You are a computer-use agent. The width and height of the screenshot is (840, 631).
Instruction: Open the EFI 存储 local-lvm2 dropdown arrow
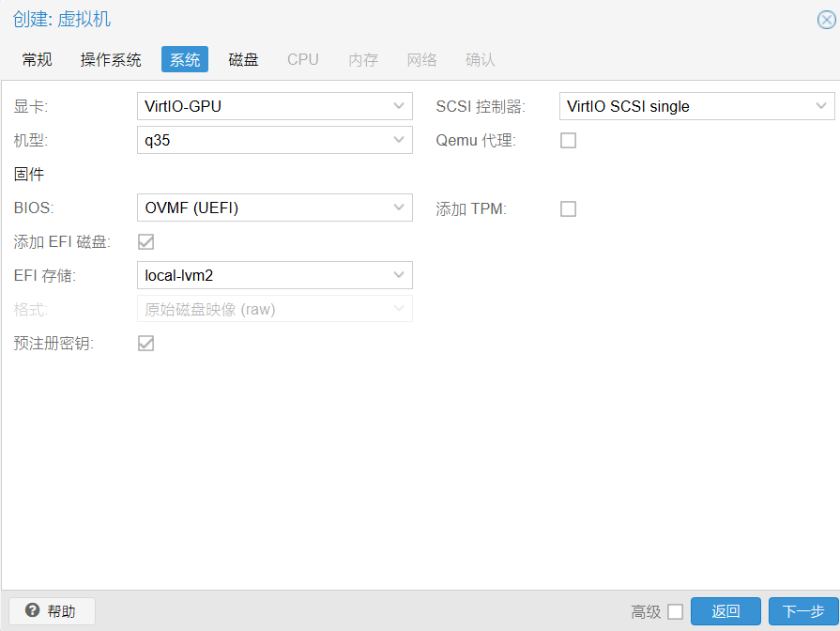400,276
